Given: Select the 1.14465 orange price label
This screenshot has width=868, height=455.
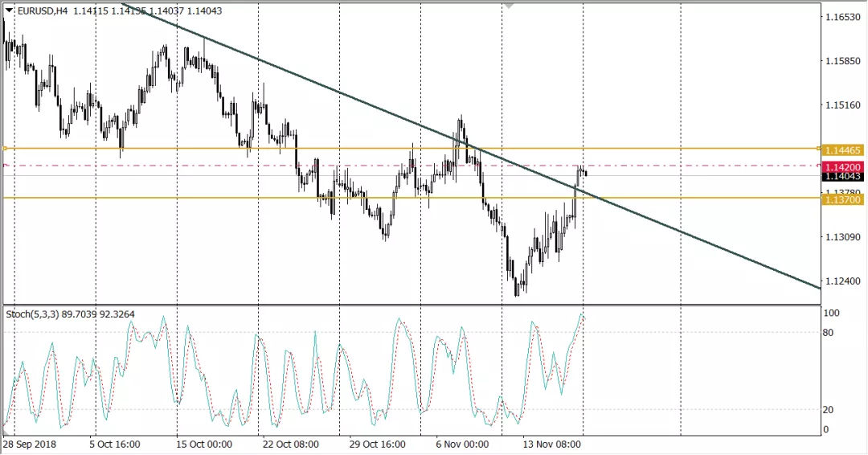Looking at the screenshot, I should pyautogui.click(x=844, y=150).
